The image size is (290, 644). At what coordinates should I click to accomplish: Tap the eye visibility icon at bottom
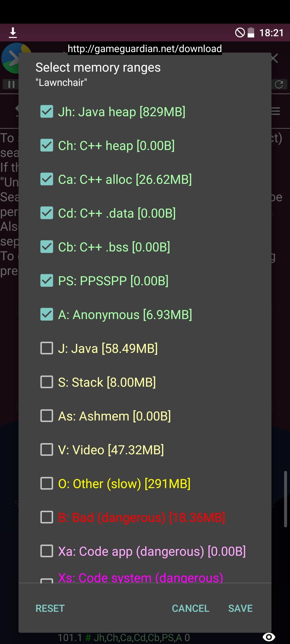point(269,636)
